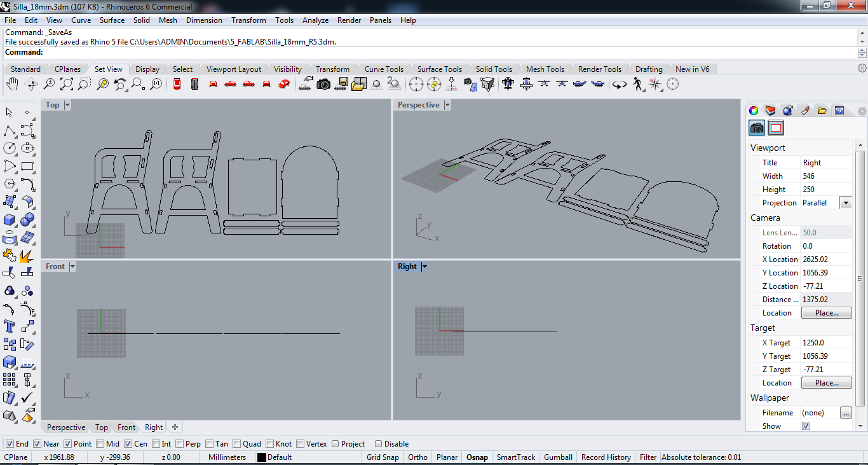Uncheck the End osnap checkbox
The height and width of the screenshot is (465, 868).
coord(10,444)
